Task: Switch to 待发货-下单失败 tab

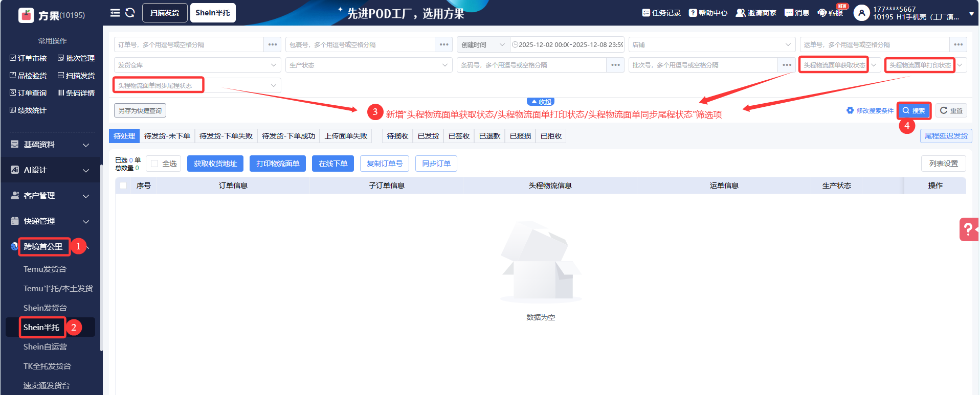Action: coord(226,136)
